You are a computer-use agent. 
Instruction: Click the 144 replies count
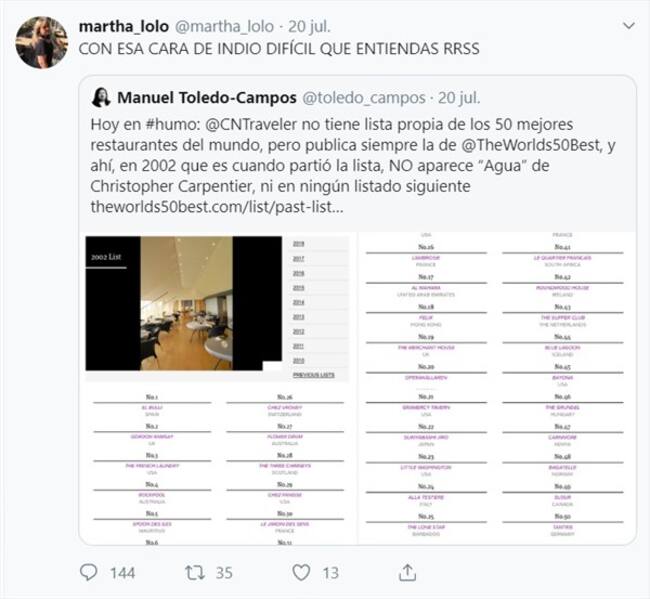coord(121,573)
